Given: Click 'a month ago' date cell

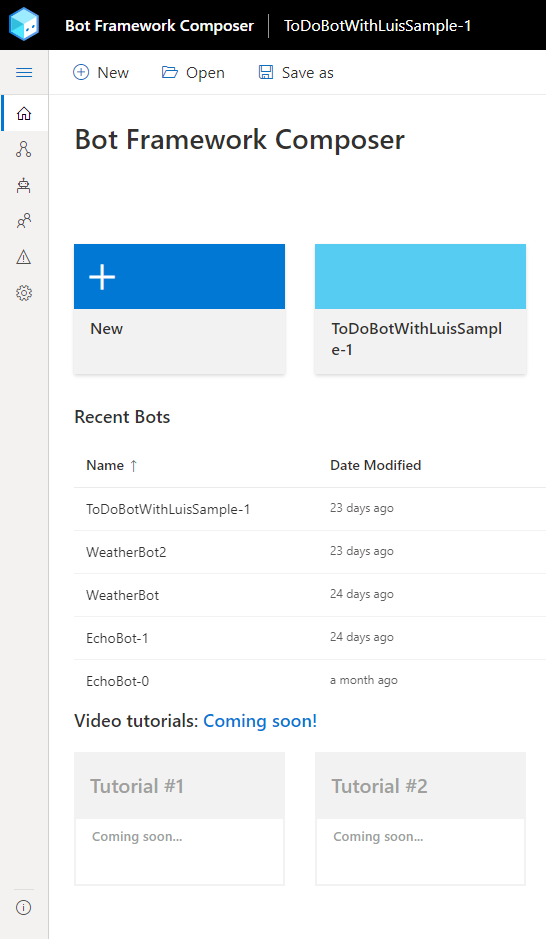Looking at the screenshot, I should pos(363,680).
